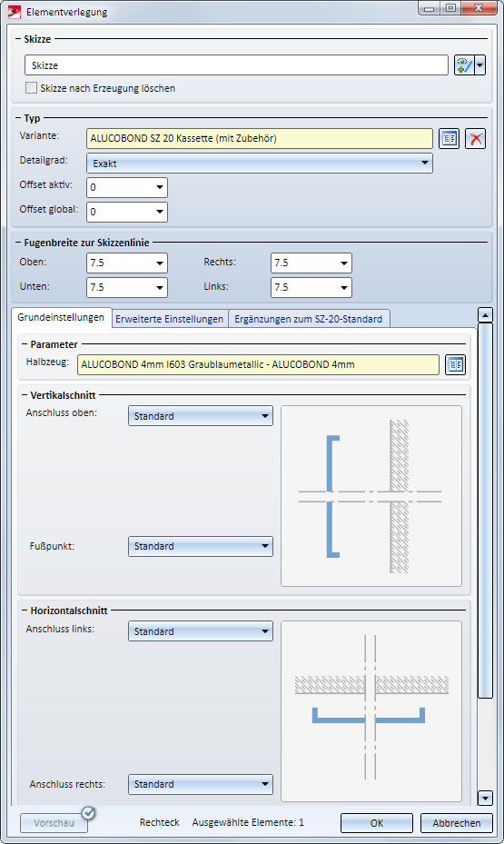Minimize the Elementverlegung window

pos(430,8)
